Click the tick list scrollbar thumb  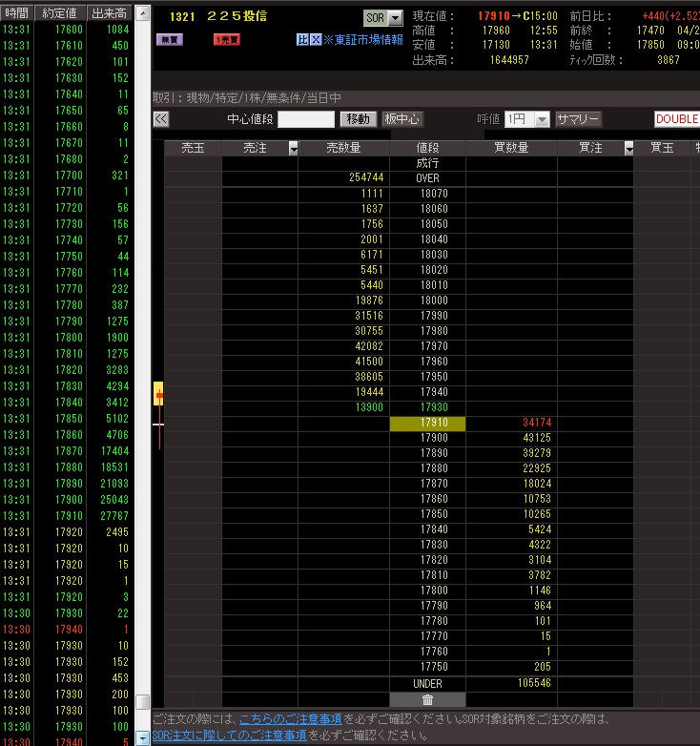click(143, 702)
